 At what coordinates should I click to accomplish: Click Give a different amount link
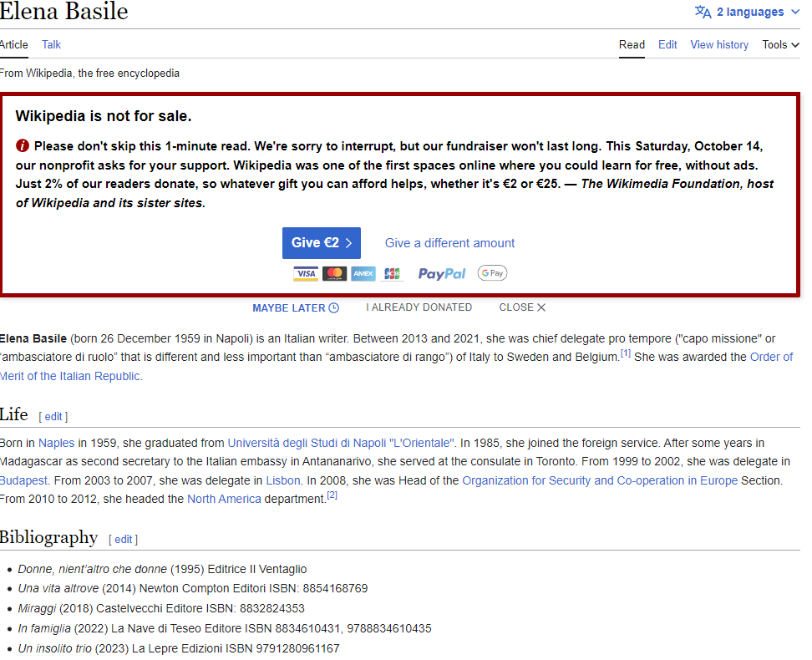[449, 243]
